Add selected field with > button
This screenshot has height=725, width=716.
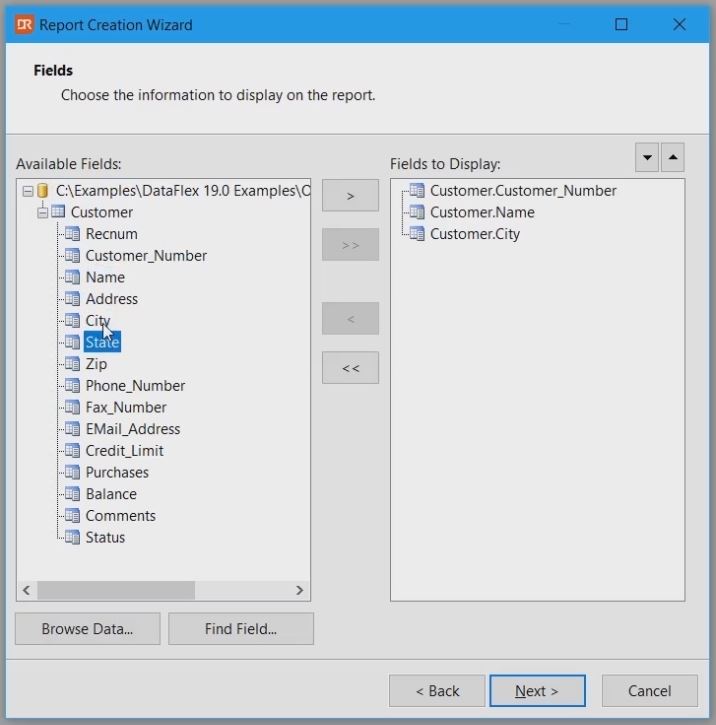[x=350, y=196]
